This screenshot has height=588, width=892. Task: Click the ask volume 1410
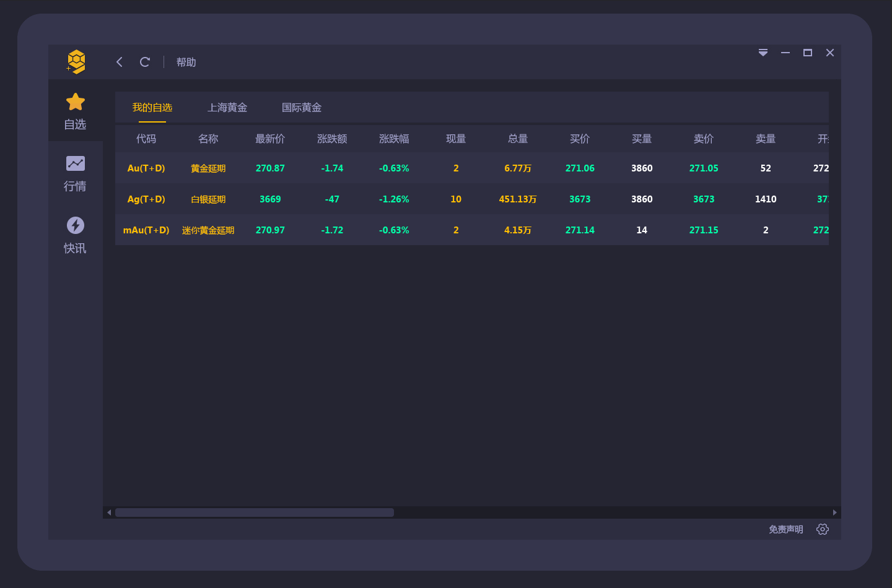pos(766,199)
